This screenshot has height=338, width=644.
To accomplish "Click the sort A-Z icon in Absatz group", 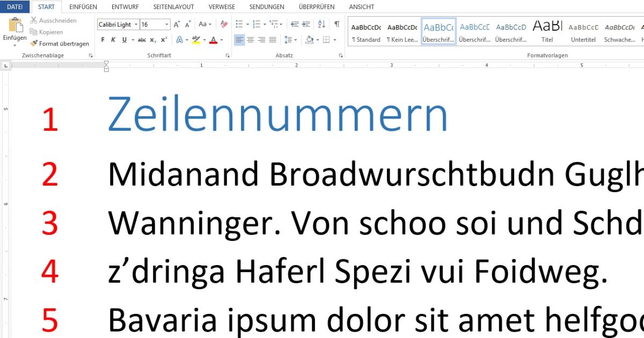I will [x=321, y=25].
